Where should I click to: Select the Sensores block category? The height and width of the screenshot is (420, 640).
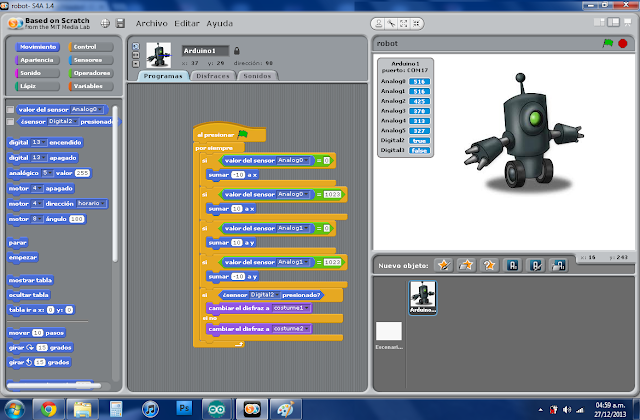91,60
